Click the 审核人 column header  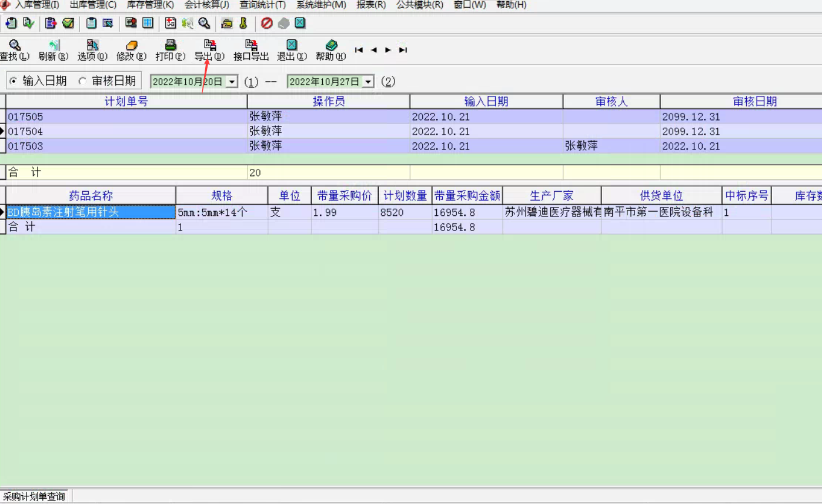612,101
